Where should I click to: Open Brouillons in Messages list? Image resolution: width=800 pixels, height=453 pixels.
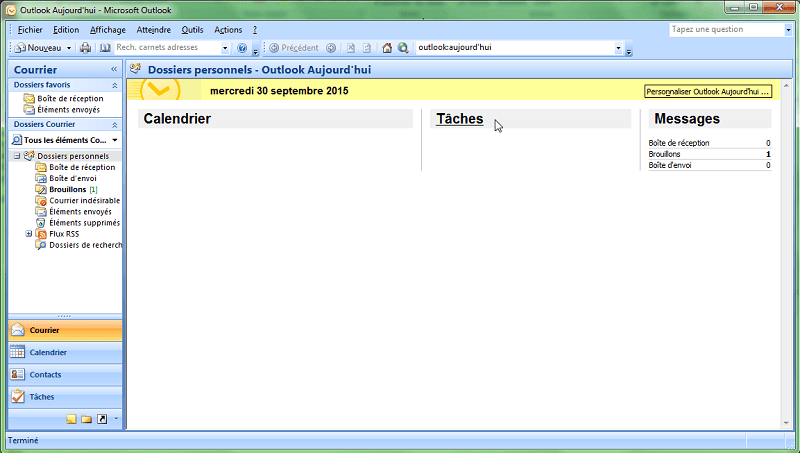[664, 154]
